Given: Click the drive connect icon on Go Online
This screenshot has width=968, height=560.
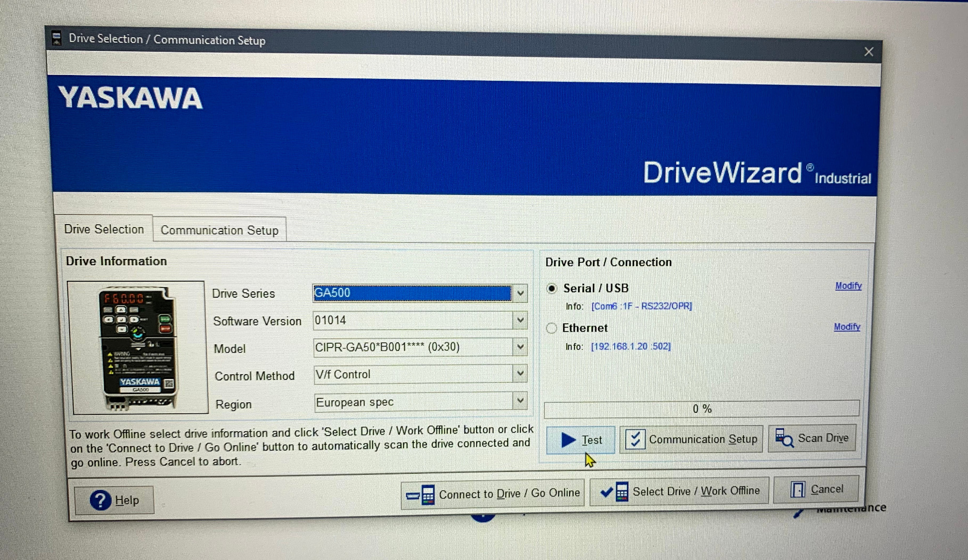Looking at the screenshot, I should coord(421,495).
